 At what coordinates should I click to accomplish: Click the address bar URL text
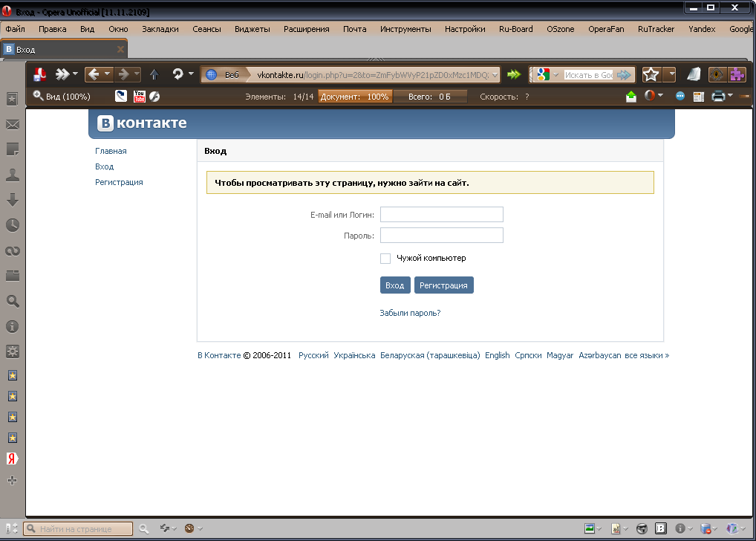pos(373,75)
